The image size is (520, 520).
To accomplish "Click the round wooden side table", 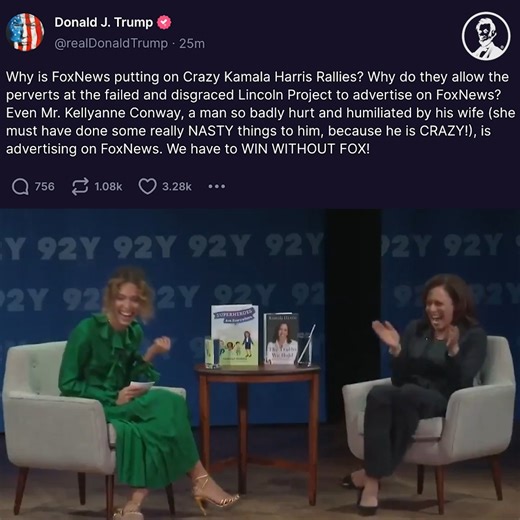I will [256, 432].
